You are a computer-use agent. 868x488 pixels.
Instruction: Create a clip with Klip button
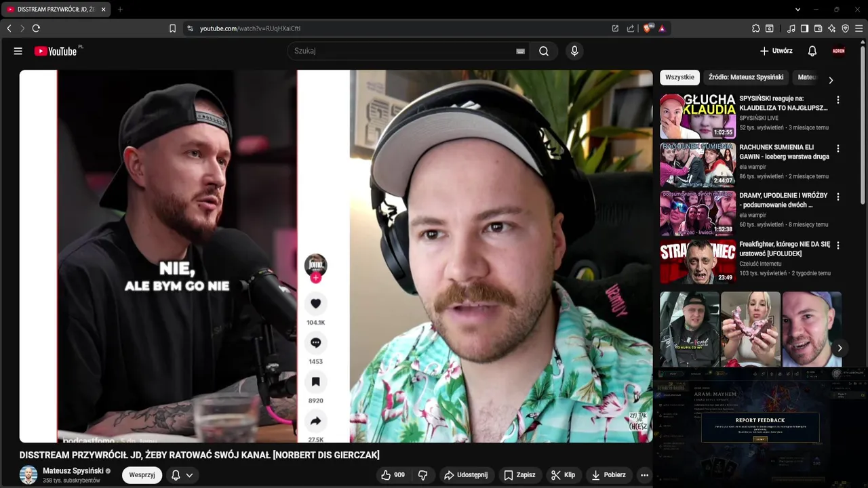(563, 475)
